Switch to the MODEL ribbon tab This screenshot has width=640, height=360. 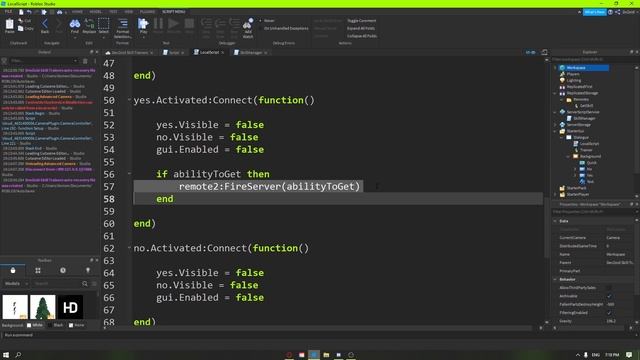[96, 12]
